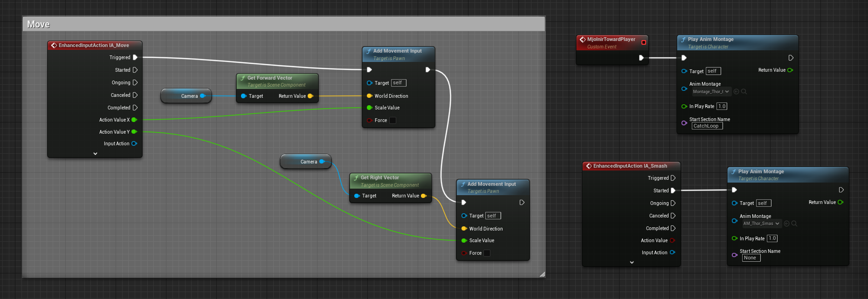Expand the IA_Smash node's hidden pins chevron
This screenshot has height=299, width=868.
tap(632, 262)
